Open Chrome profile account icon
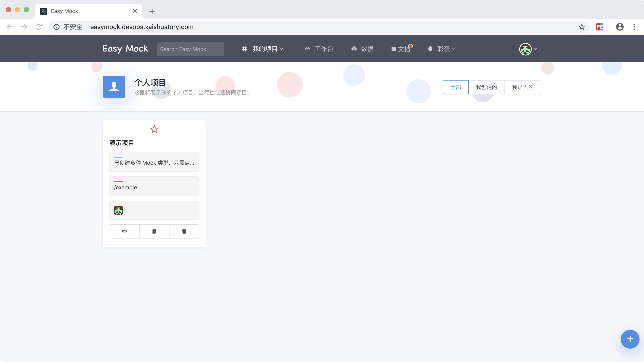Viewport: 644px width, 362px height. (x=620, y=27)
